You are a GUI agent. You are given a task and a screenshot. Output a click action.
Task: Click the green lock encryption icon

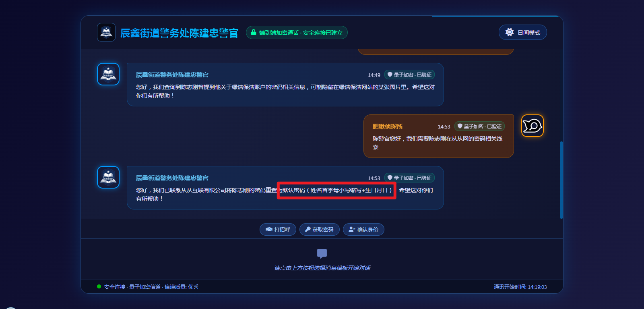click(x=254, y=32)
